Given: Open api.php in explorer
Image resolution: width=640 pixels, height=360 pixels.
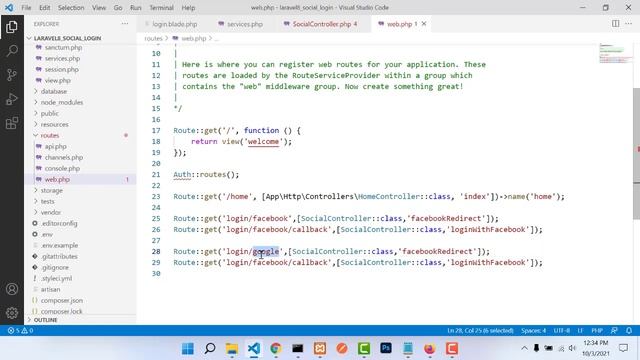Looking at the screenshot, I should [x=56, y=147].
